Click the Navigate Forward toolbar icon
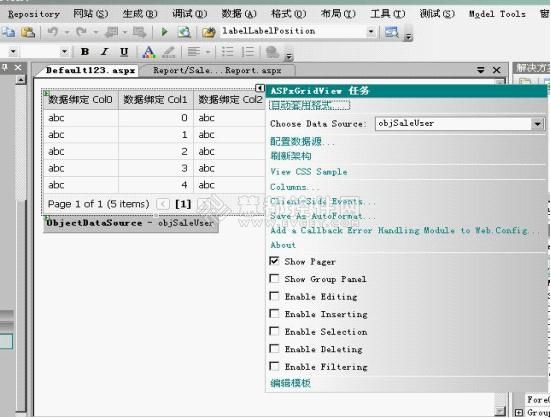This screenshot has width=551, height=418. (x=139, y=32)
